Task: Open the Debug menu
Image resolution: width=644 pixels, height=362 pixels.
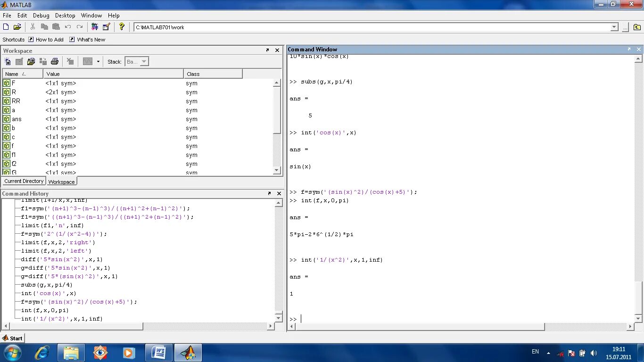Action: point(41,16)
